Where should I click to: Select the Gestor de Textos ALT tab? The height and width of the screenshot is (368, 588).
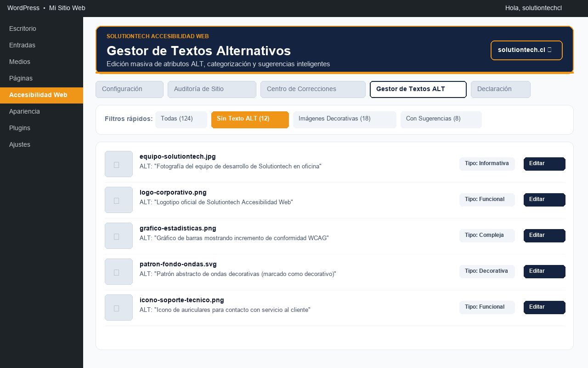[x=418, y=89]
